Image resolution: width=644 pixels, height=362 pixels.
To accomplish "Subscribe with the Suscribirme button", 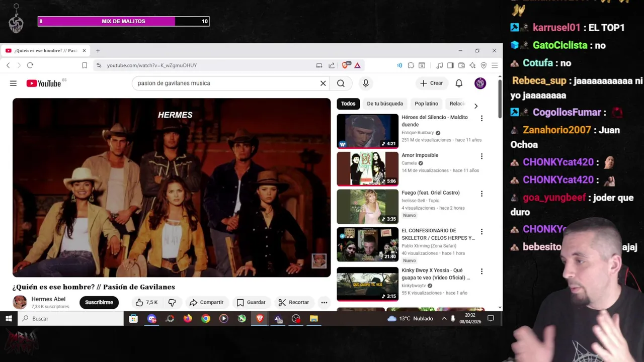I will coord(99,302).
